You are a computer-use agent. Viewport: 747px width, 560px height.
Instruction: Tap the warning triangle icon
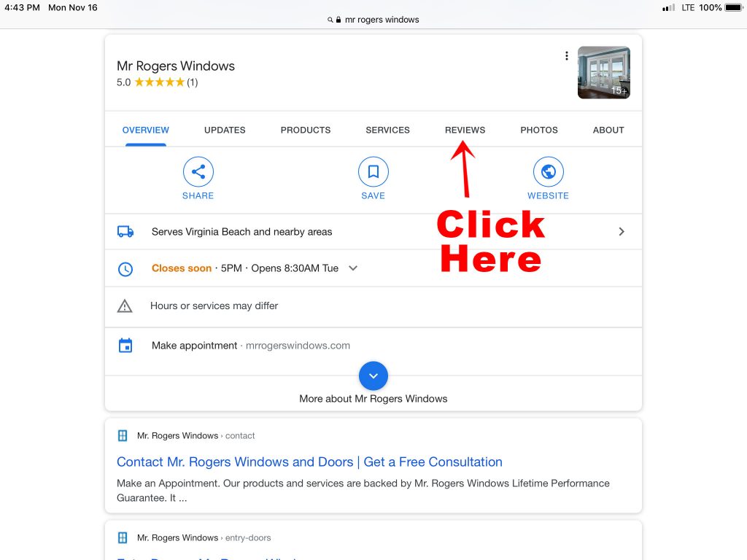[125, 306]
